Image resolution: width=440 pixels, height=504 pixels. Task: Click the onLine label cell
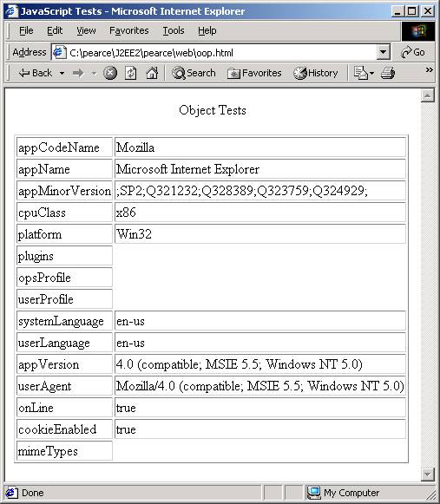click(x=64, y=408)
